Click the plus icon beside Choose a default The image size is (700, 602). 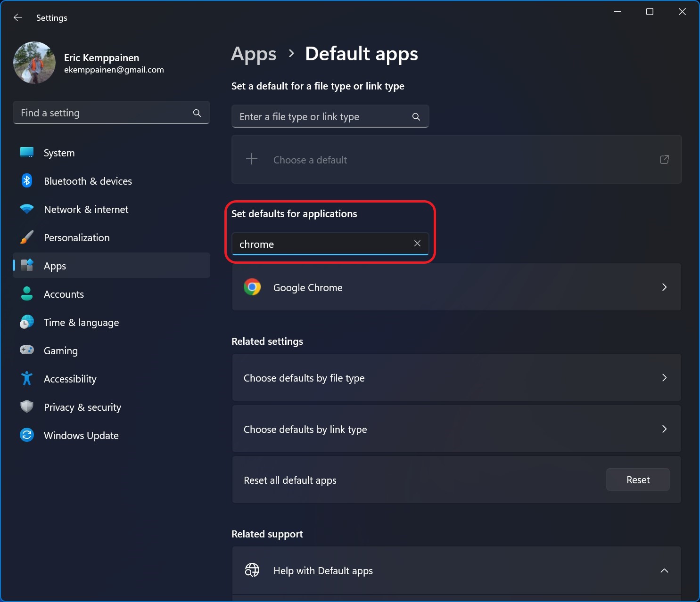[252, 159]
